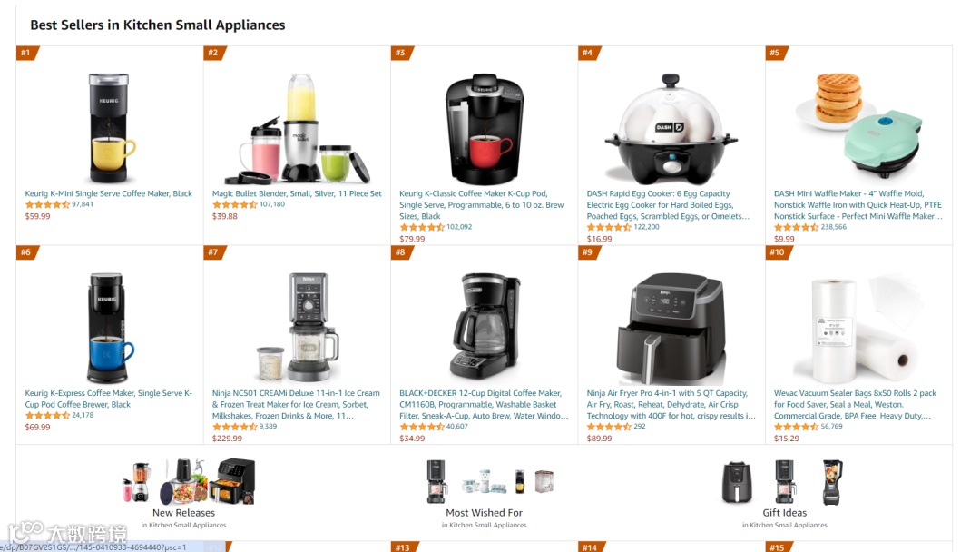Open Gift Ideas in Kitchen Small Appliances

(784, 494)
